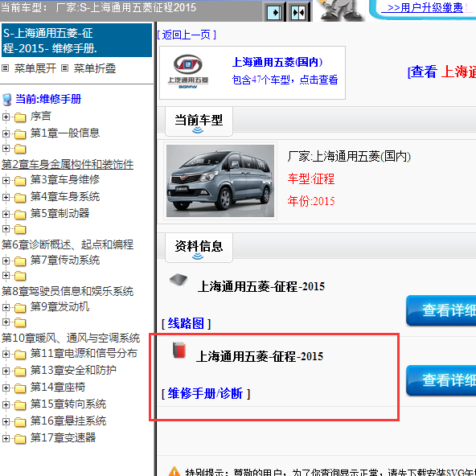Click folder icon of 第13章安全和防护
The height and width of the screenshot is (476, 476).
(x=20, y=371)
